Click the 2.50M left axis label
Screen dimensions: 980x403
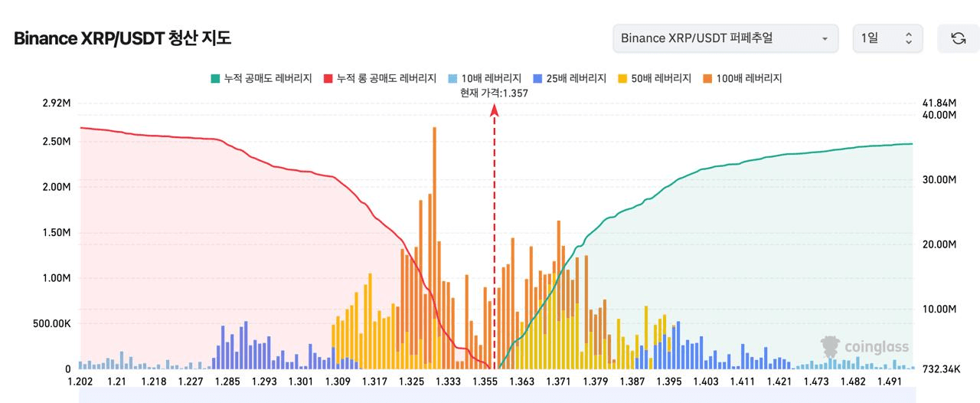tap(57, 142)
